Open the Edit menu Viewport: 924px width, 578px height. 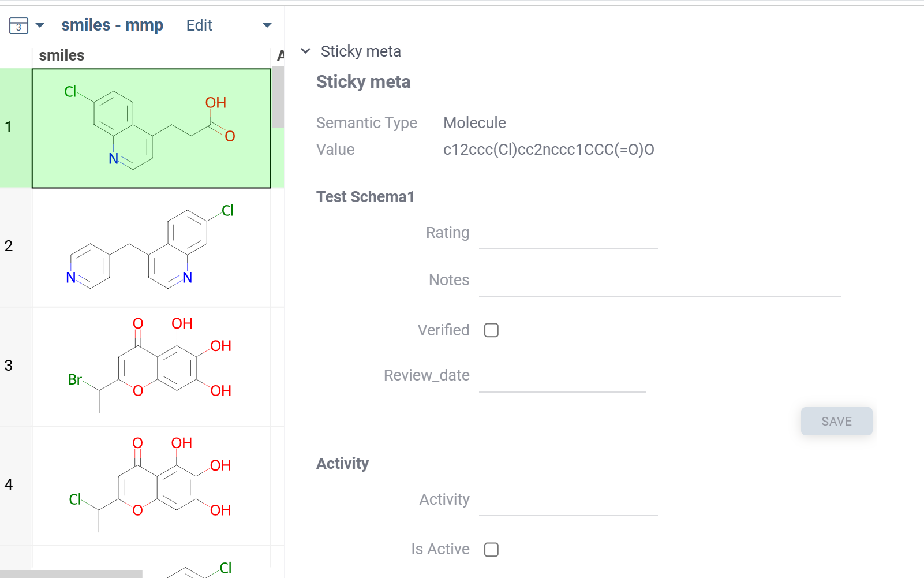pos(199,25)
